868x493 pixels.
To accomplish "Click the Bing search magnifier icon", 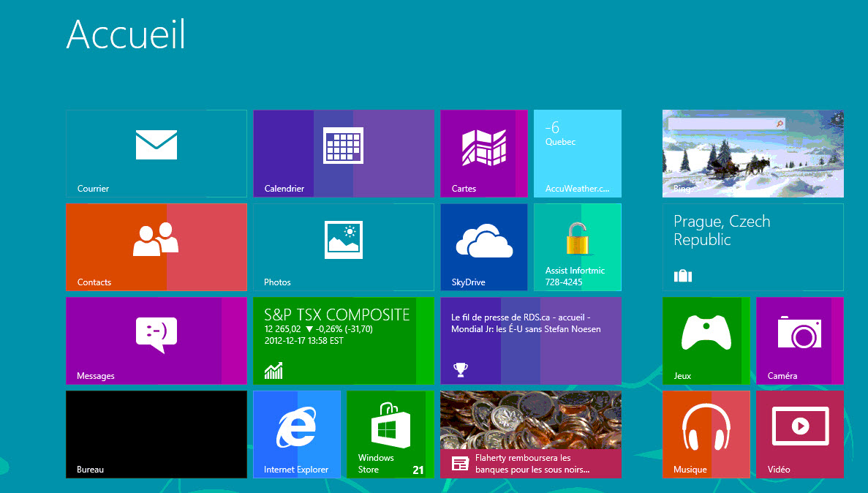I will [x=780, y=124].
